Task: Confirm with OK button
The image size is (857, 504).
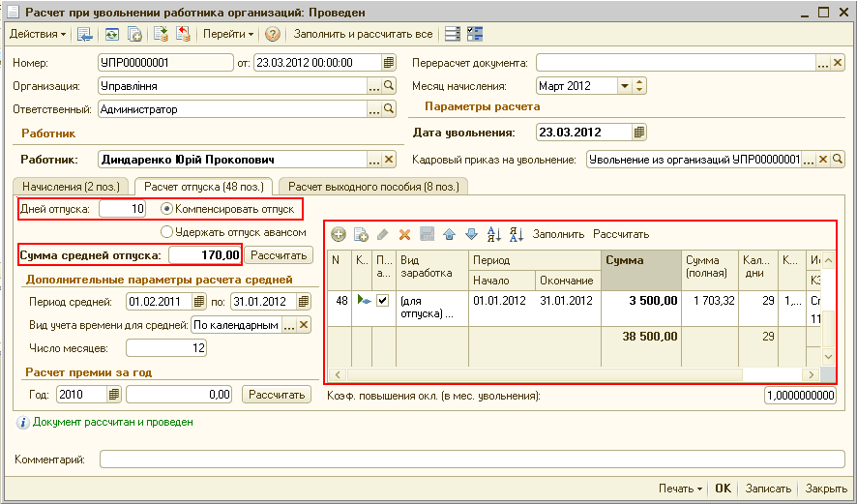Action: [724, 489]
